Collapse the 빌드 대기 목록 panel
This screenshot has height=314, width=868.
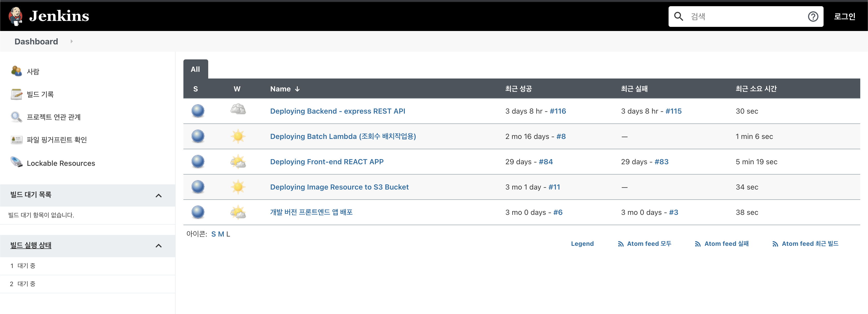158,195
